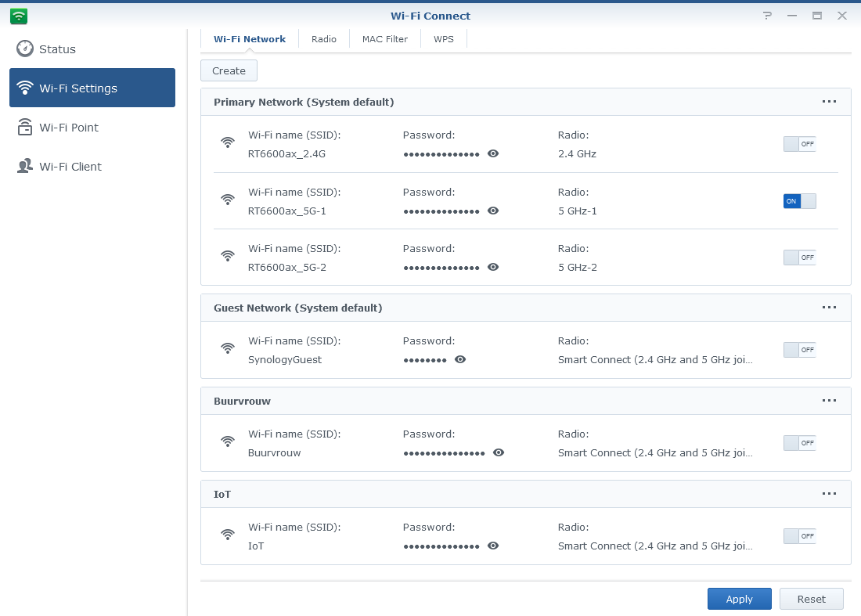This screenshot has width=861, height=616.
Task: Switch to the Radio tab
Action: (324, 39)
